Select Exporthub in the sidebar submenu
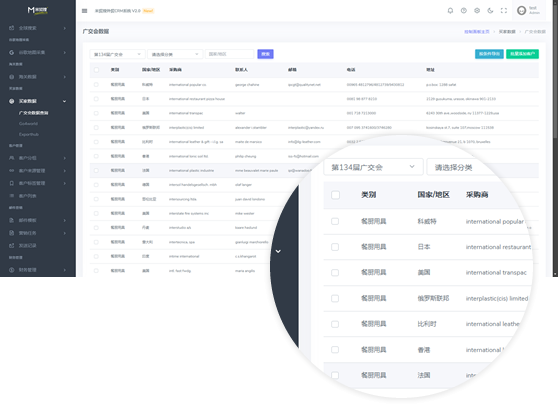The image size is (558, 404). [x=29, y=134]
